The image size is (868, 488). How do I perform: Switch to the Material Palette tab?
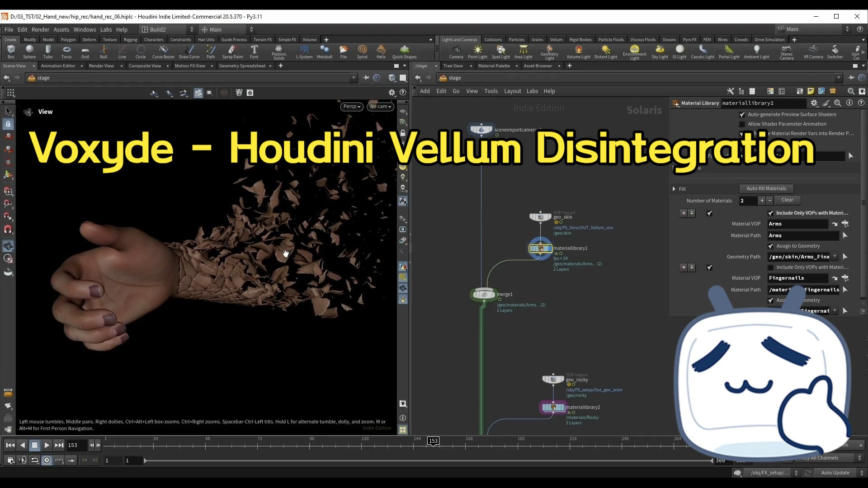pyautogui.click(x=494, y=66)
